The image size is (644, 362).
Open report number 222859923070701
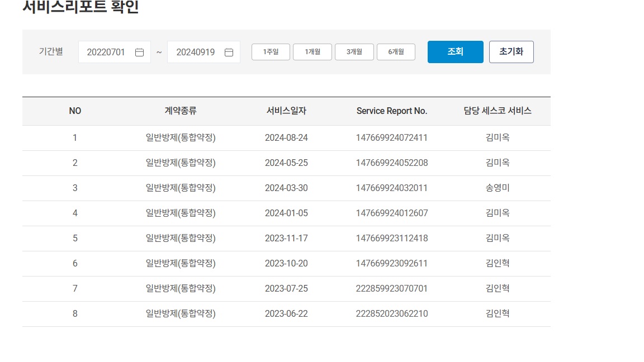[391, 289]
